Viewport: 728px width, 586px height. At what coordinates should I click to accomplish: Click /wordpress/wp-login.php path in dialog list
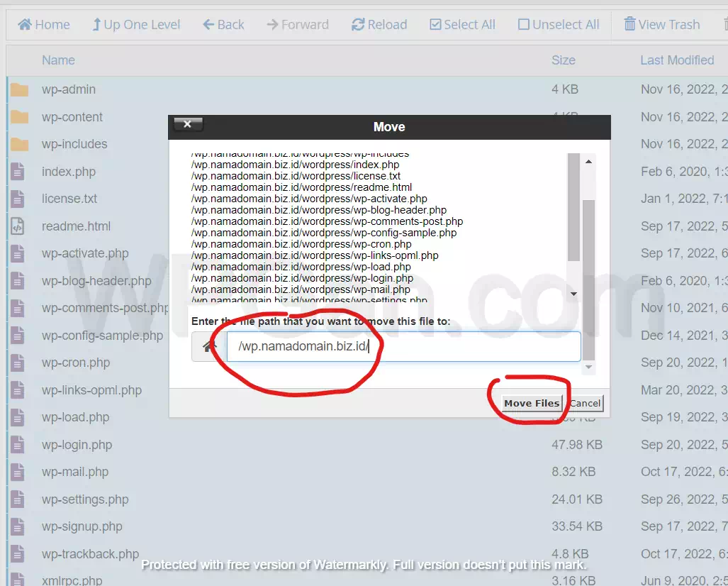click(302, 278)
